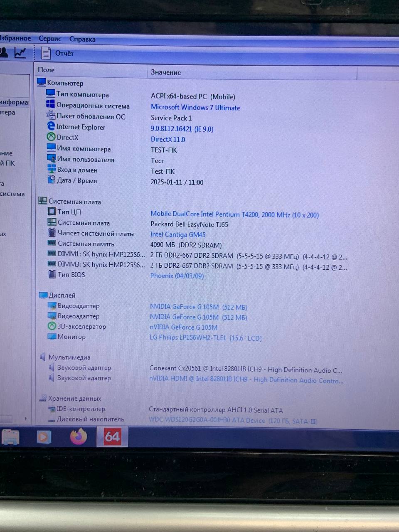Open the WDC WDS120G2G0A disk drive link
The height and width of the screenshot is (532, 399).
pyautogui.click(x=233, y=421)
